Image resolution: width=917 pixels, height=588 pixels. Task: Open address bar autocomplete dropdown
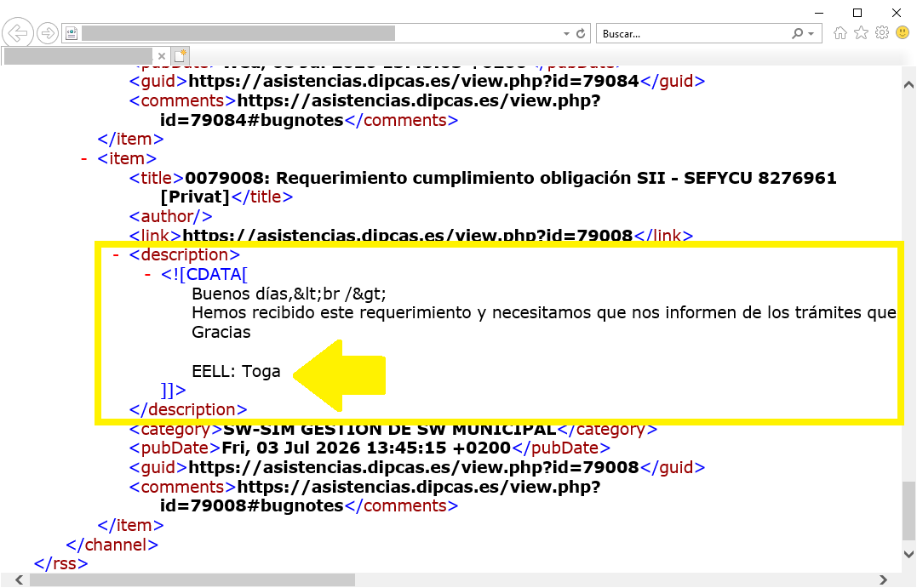(566, 34)
